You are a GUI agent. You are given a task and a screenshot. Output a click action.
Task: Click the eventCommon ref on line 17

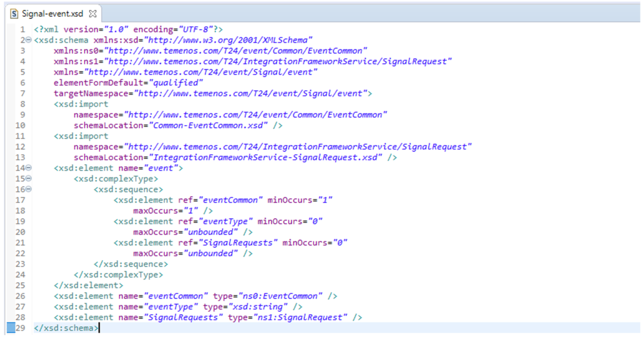(231, 200)
